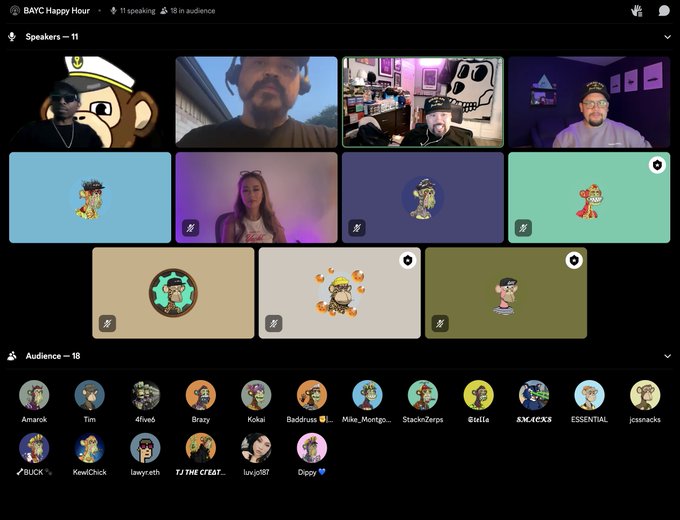
Task: Select the captain hat ape video tile
Action: 90,102
